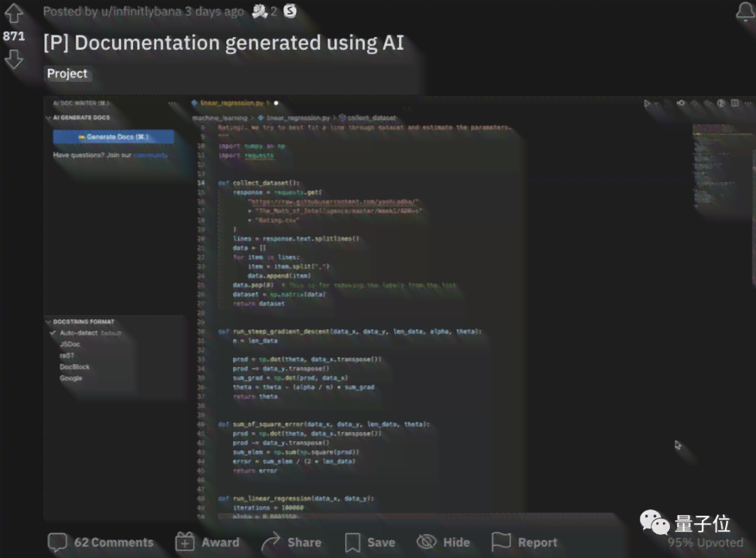Click the silver S award badge
Viewport: 756px width, 558px height.
click(x=290, y=11)
